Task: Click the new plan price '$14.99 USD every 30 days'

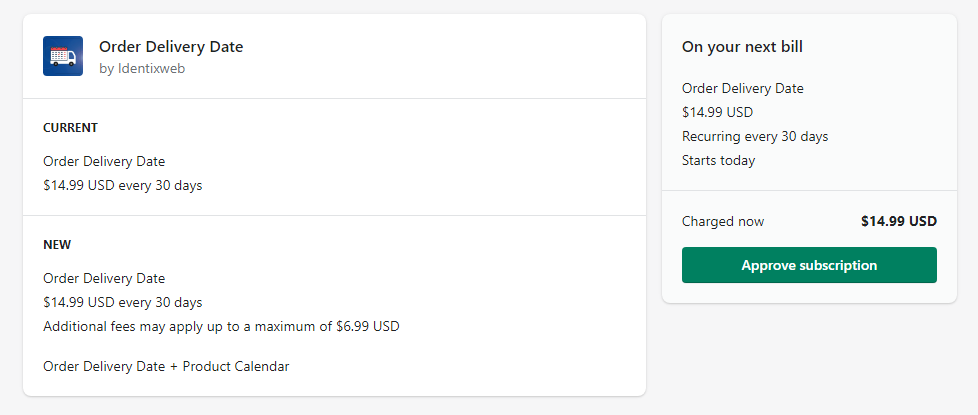Action: coord(123,303)
